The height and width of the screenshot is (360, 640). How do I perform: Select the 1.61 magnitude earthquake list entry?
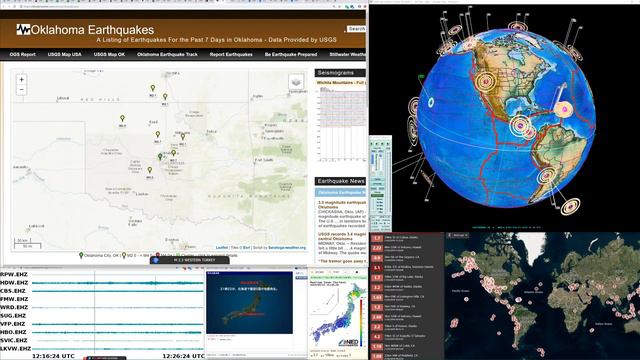407,297
